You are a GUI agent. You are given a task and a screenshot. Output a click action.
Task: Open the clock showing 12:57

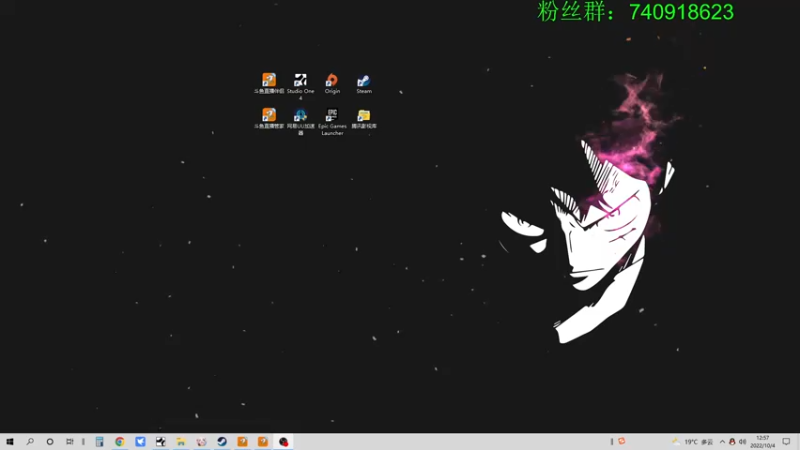(x=763, y=442)
